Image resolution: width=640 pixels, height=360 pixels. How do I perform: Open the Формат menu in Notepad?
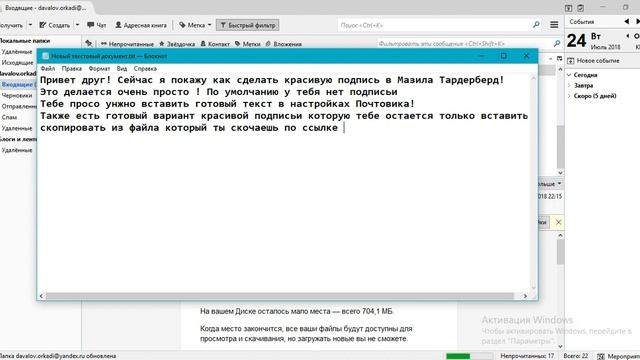99,69
